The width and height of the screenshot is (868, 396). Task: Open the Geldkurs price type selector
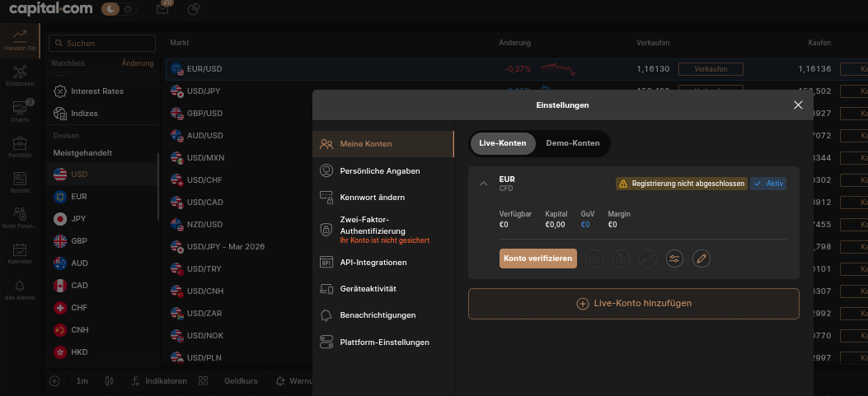241,381
